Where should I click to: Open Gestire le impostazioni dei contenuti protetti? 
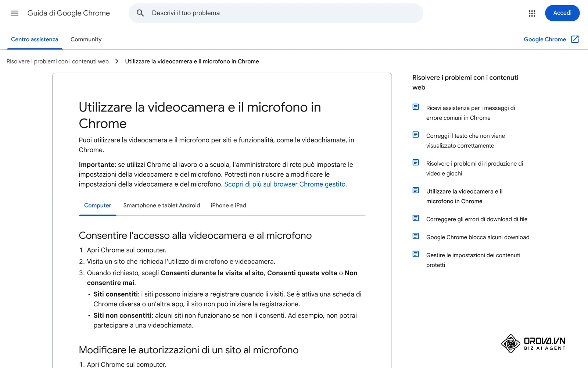pyautogui.click(x=473, y=260)
